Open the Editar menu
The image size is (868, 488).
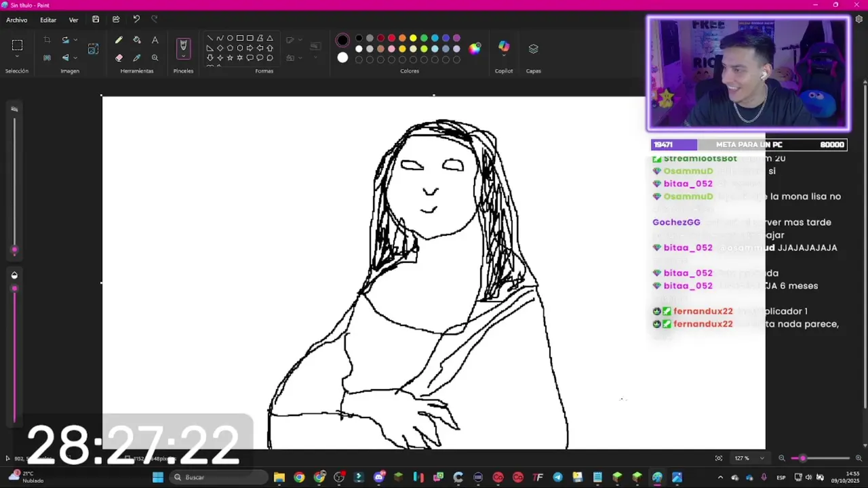point(48,20)
